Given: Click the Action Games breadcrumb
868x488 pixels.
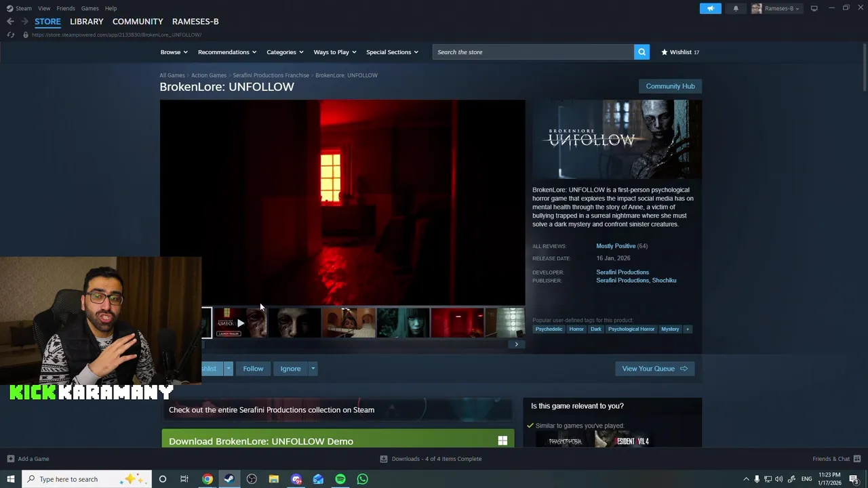Looking at the screenshot, I should (x=209, y=75).
